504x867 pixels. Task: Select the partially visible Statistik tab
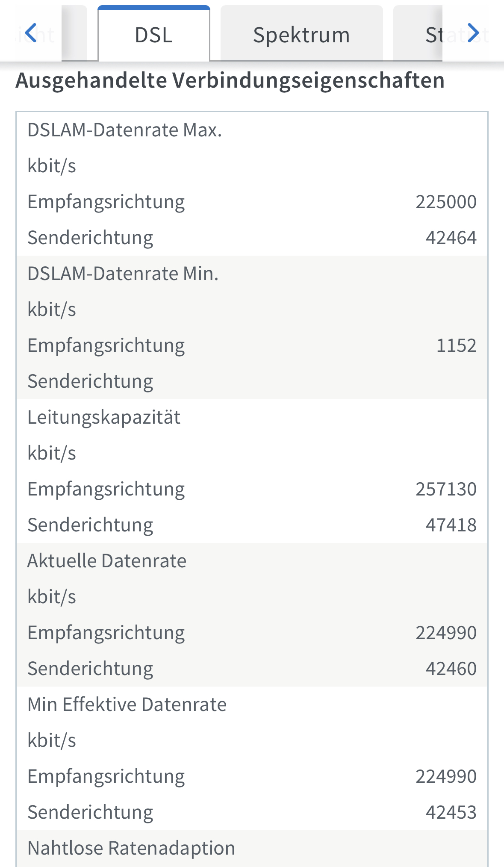point(436,35)
